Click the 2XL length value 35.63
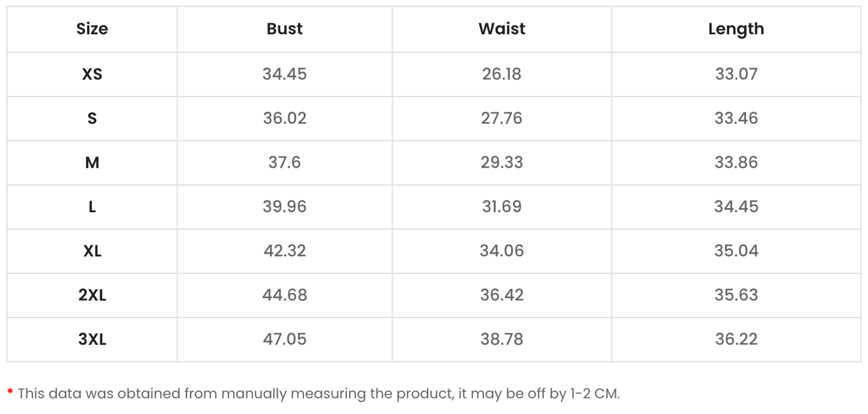868x414 pixels. [736, 295]
